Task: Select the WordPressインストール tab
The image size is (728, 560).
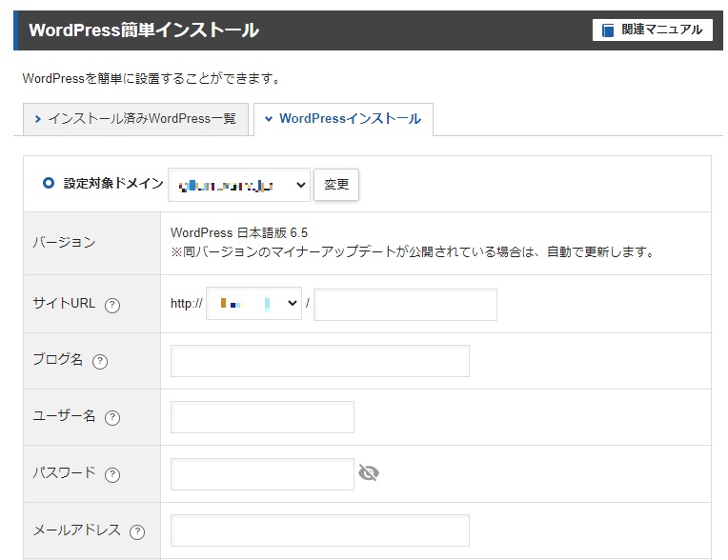Action: coord(344,119)
